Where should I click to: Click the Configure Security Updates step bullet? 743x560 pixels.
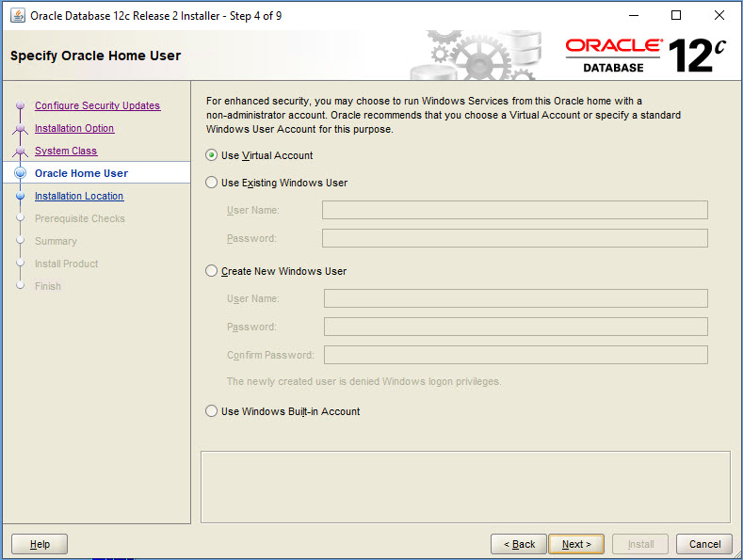(x=21, y=105)
